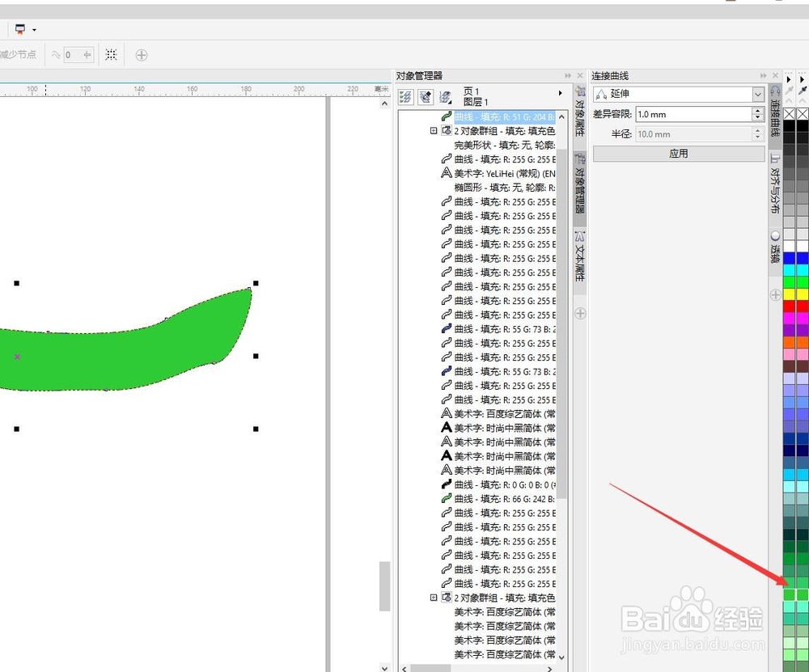Click the 减少节点 reduce nodes button

click(x=18, y=54)
